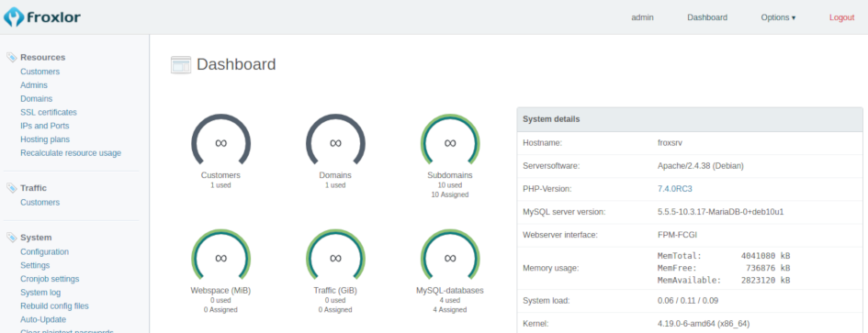Select Recalculate resource usage

click(x=71, y=152)
